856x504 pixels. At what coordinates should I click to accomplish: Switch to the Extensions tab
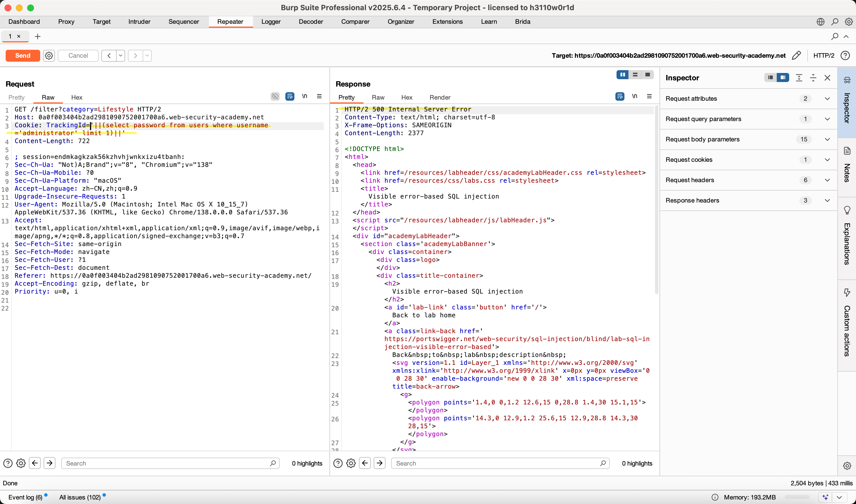[448, 22]
